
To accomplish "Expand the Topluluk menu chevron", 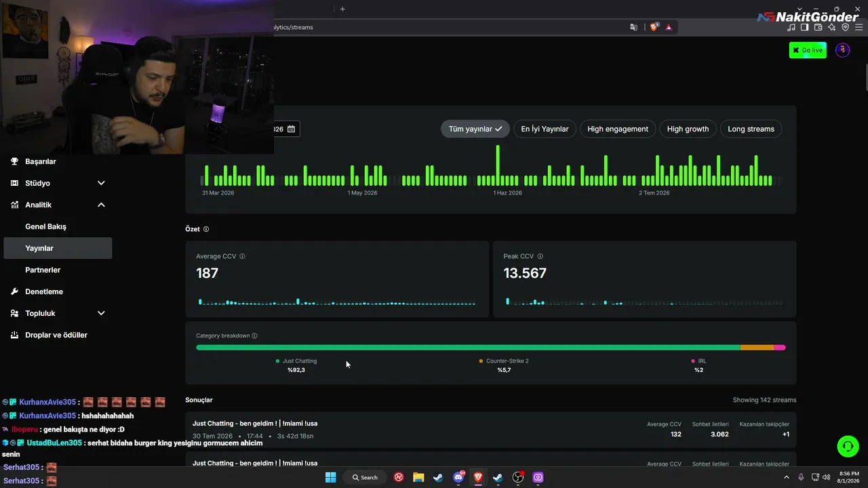I will (x=101, y=313).
